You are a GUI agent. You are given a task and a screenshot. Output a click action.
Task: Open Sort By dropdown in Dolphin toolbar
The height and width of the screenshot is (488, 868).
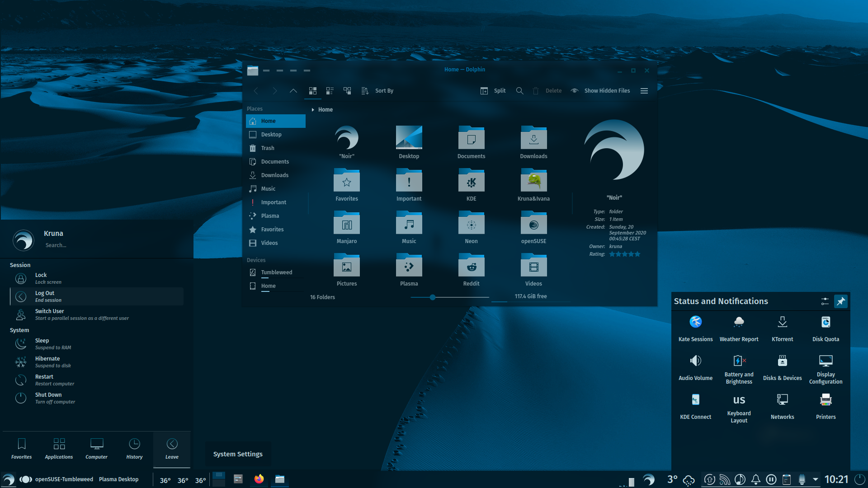click(377, 91)
